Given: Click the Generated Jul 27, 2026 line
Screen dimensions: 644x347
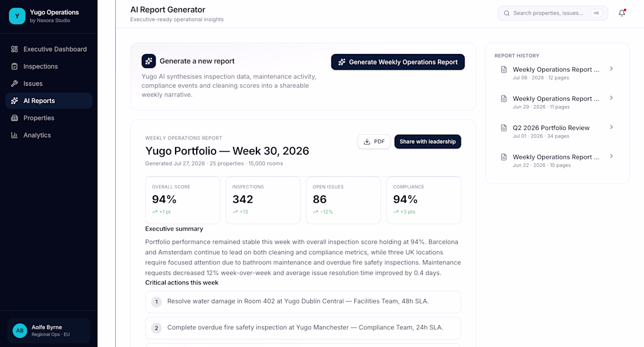Looking at the screenshot, I should click(x=214, y=164).
